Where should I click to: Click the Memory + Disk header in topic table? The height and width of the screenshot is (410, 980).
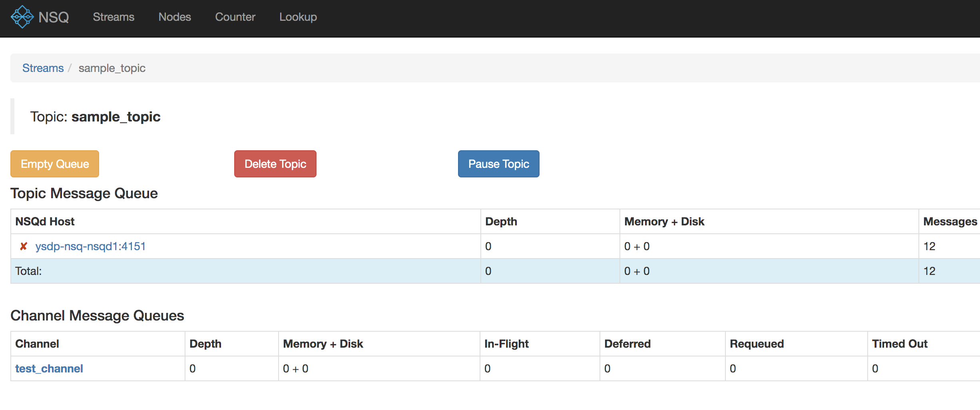(664, 221)
